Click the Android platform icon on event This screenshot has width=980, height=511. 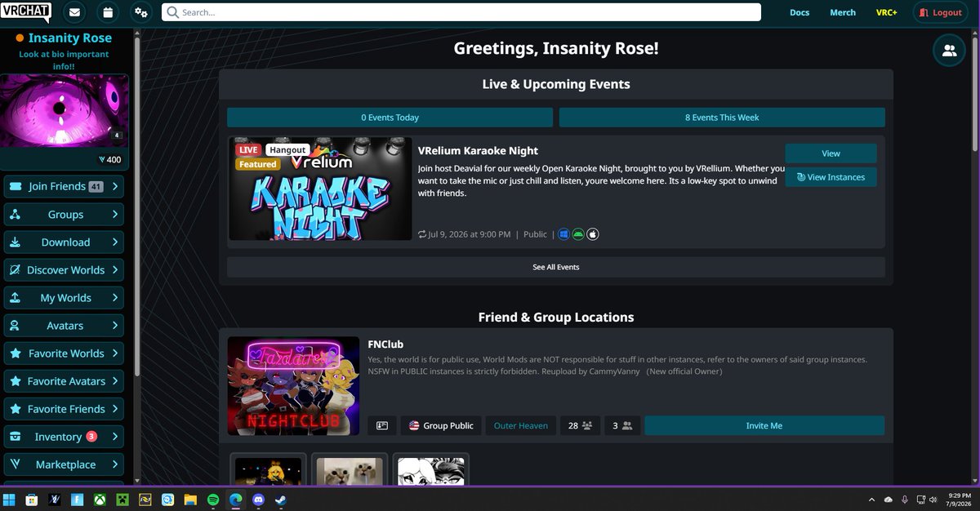point(578,234)
